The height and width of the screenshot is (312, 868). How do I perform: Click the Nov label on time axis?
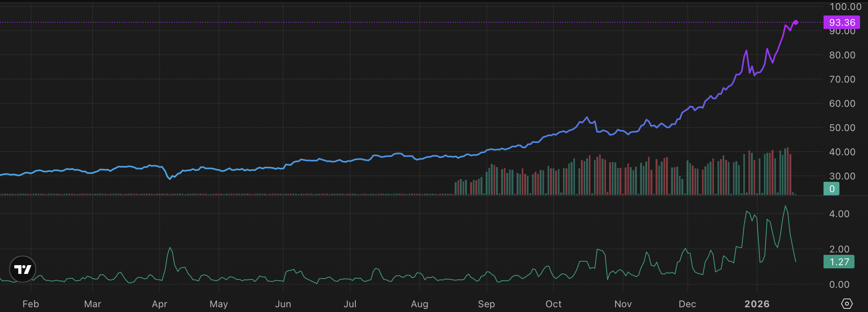coord(623,304)
